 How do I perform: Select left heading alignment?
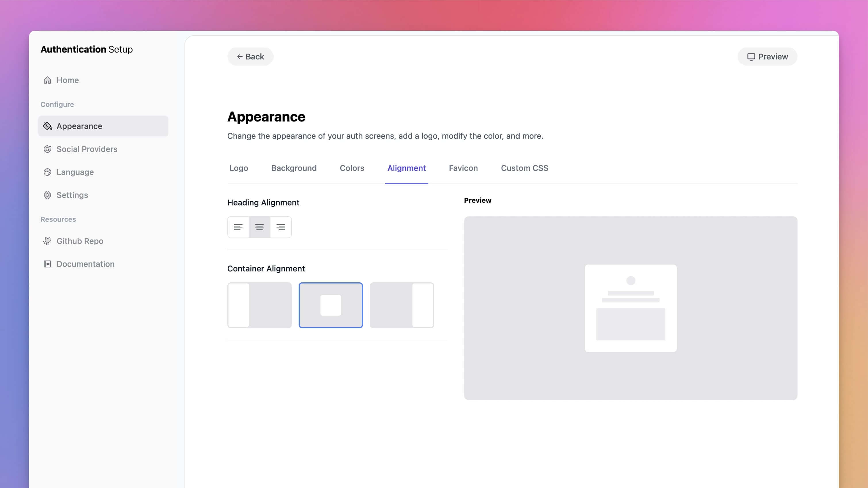(x=238, y=227)
